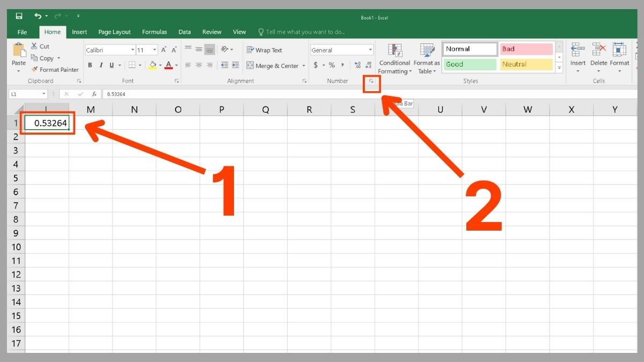This screenshot has width=644, height=362.
Task: Open the font size 11 dropdown
Action: [155, 50]
